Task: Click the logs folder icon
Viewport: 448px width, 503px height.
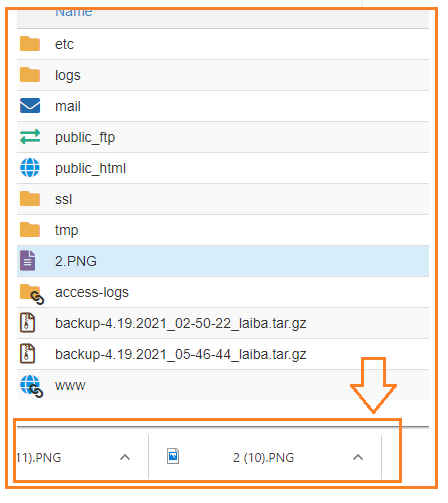Action: (30, 75)
